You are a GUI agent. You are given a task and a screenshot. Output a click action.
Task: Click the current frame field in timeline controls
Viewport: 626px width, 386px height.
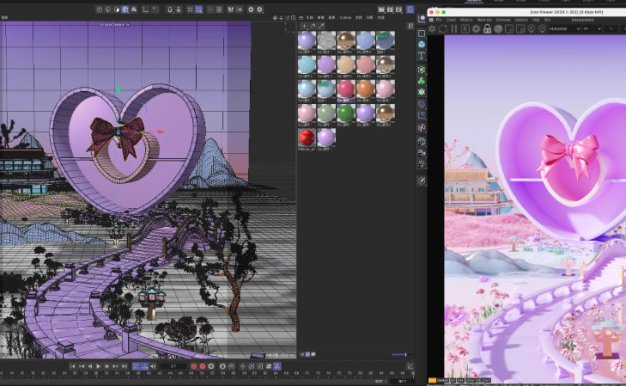click(173, 366)
